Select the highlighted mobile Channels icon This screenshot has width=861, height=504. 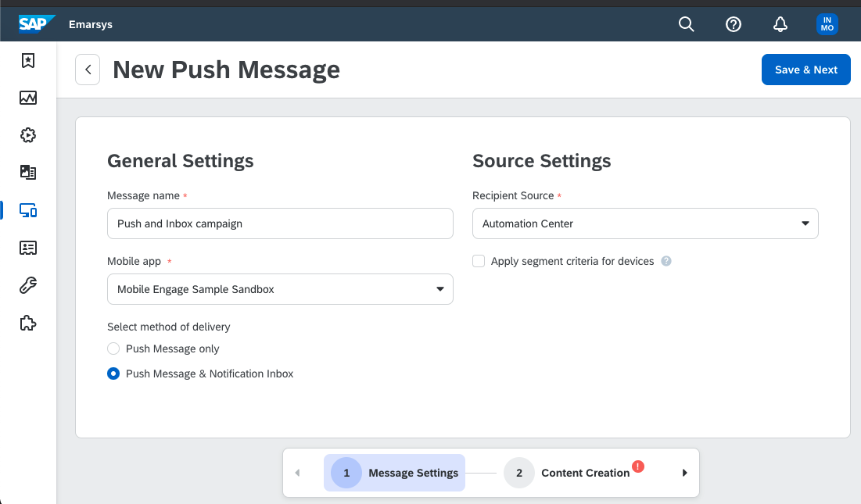(x=27, y=210)
